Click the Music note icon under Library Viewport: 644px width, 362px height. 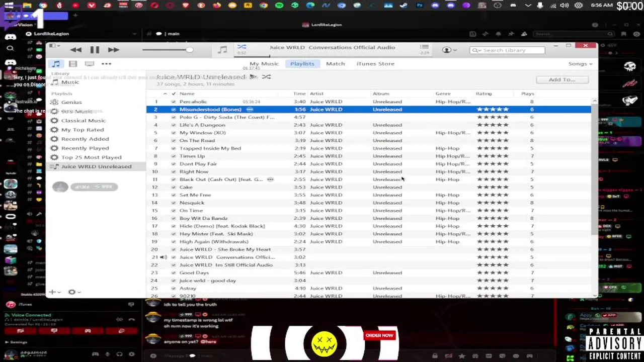coord(55,82)
